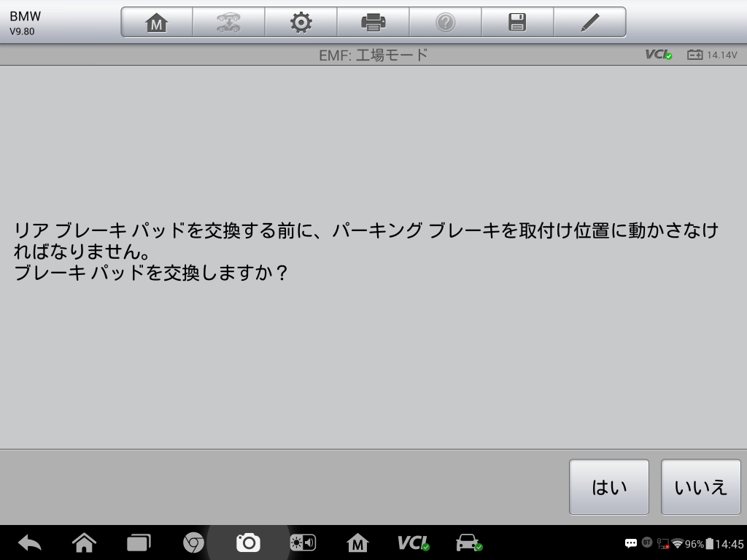Open brightness and volume shortcut
This screenshot has height=560, width=747.
coord(303,542)
